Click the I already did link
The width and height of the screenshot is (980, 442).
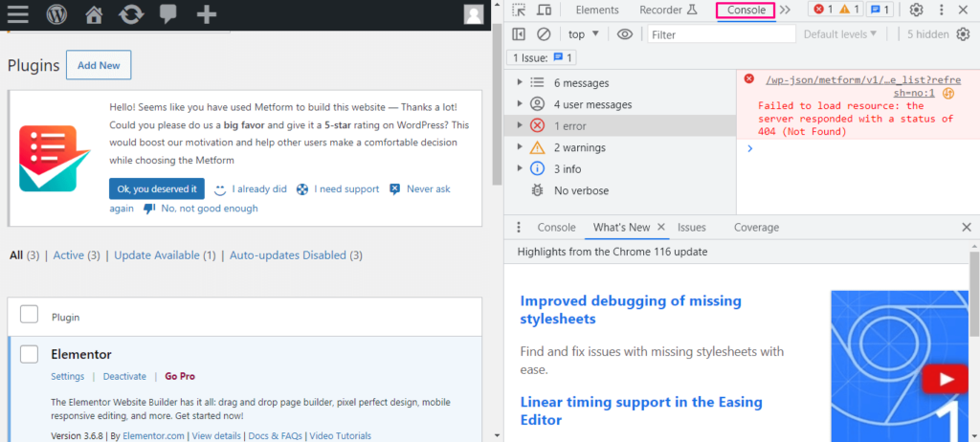coord(259,188)
